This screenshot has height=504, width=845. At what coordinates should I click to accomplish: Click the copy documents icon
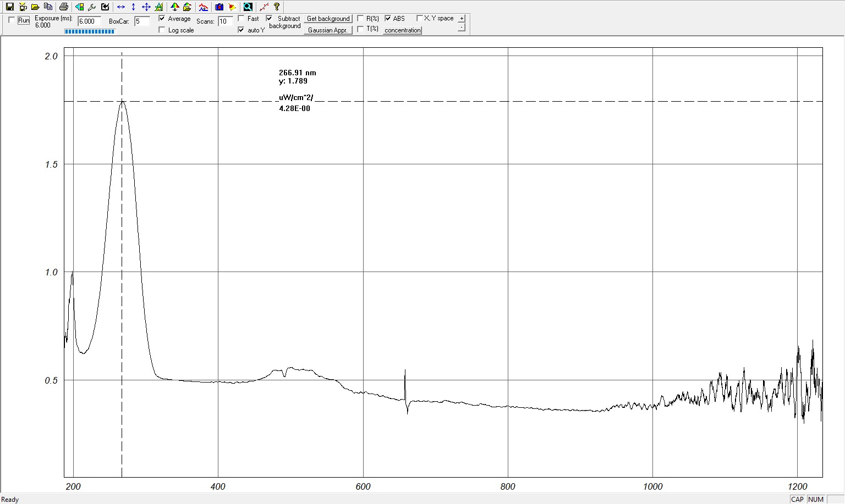point(48,7)
